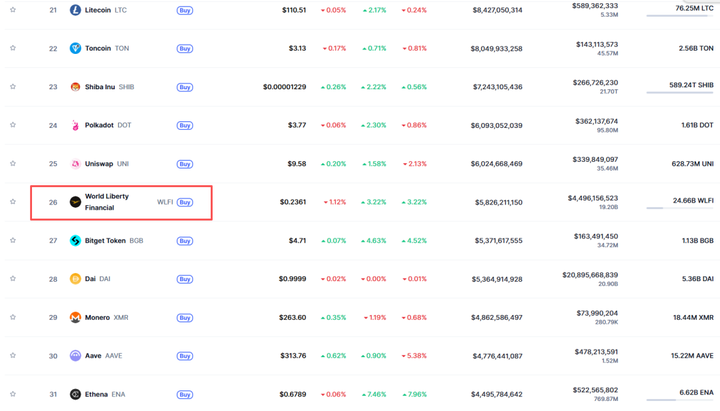Click the Litecoin logo icon
This screenshot has width=720, height=411.
pyautogui.click(x=75, y=10)
